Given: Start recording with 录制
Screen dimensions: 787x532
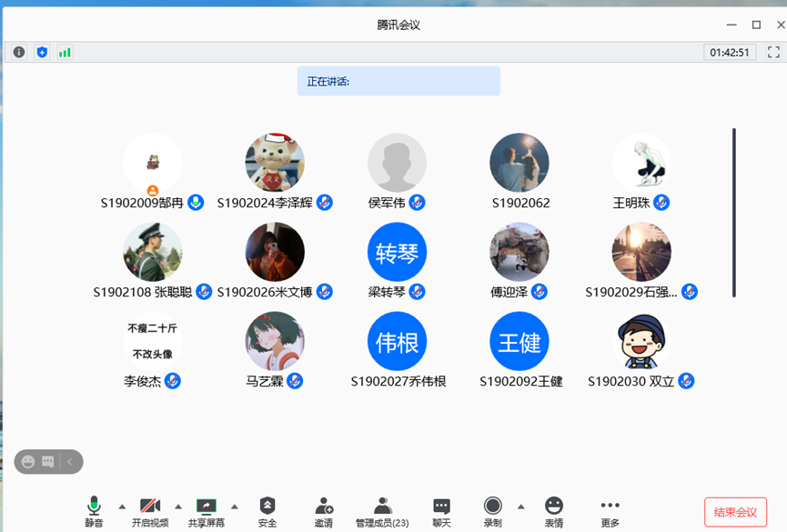Looking at the screenshot, I should point(492,511).
